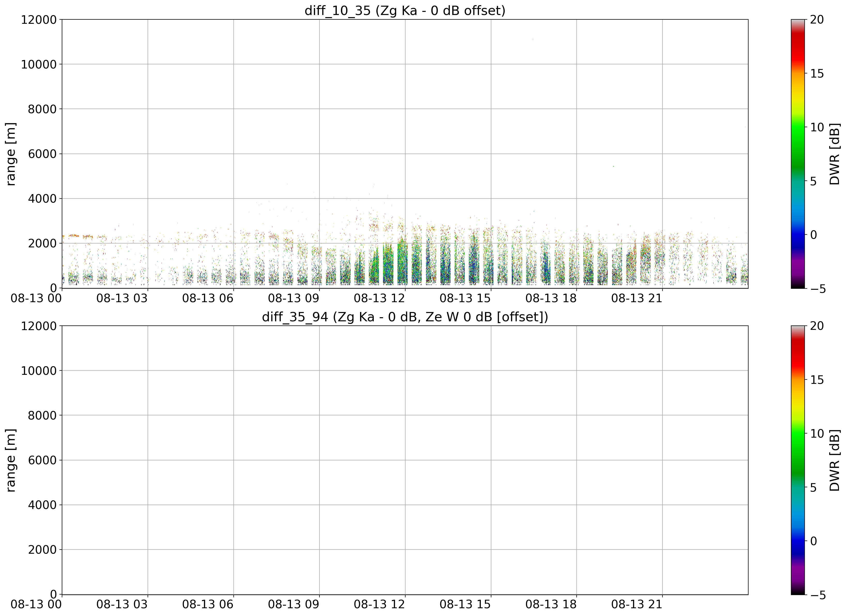Click the 6000 y-tick on diff_35_94 plot
Viewport: 847px width, 616px height.
pos(42,460)
